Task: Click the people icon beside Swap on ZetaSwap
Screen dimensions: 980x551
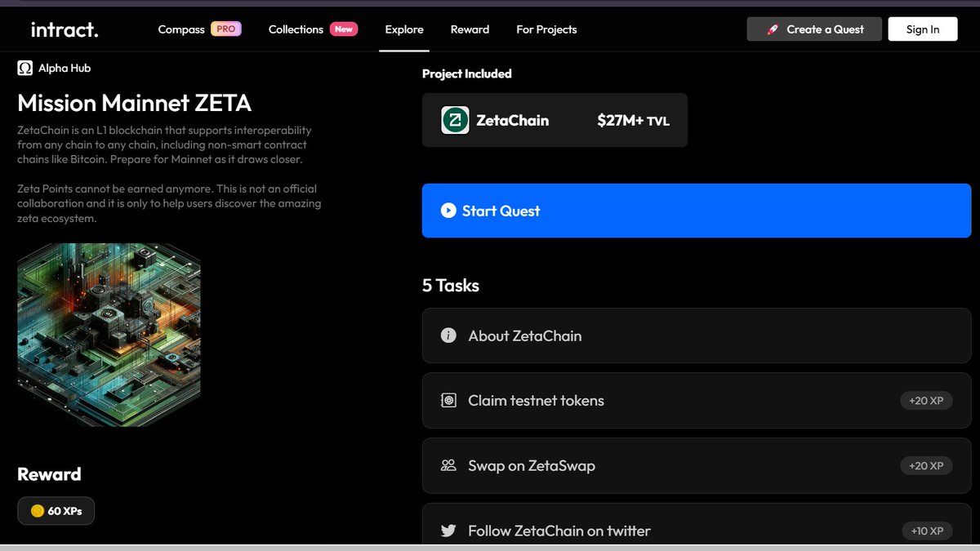Action: point(448,466)
